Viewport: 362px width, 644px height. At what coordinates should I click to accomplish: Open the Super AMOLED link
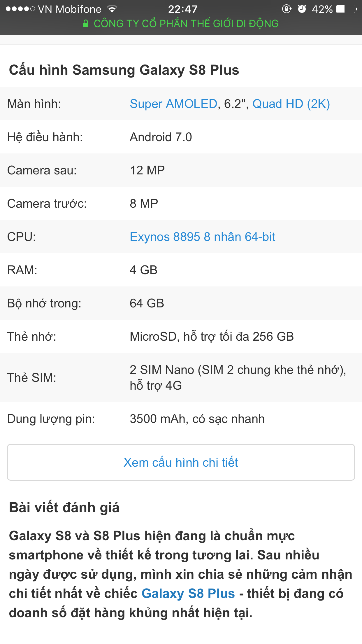(173, 104)
